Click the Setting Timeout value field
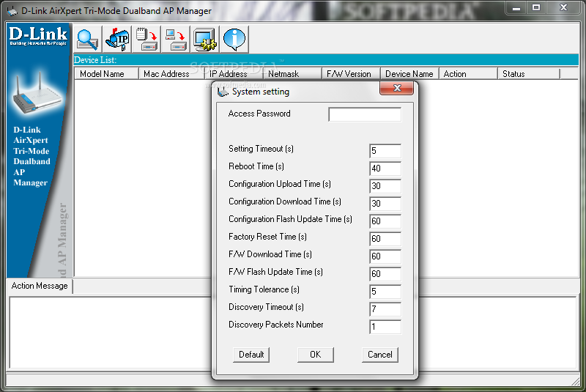 385,151
